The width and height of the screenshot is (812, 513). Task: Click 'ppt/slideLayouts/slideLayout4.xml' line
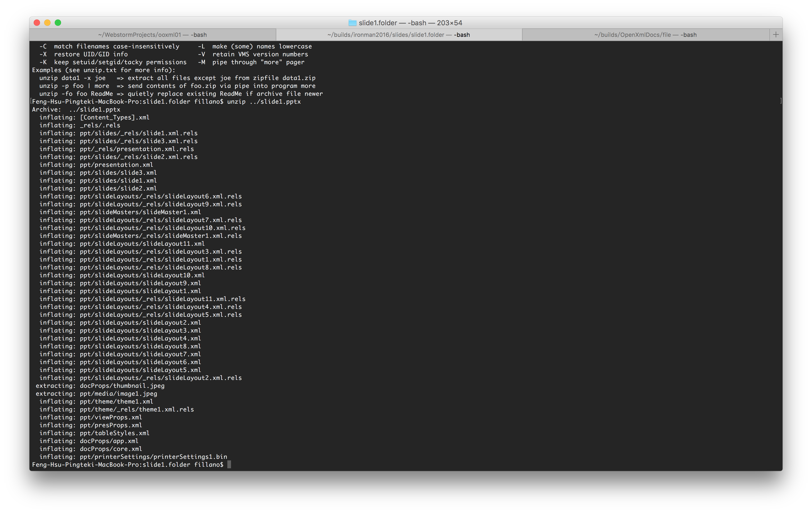120,338
